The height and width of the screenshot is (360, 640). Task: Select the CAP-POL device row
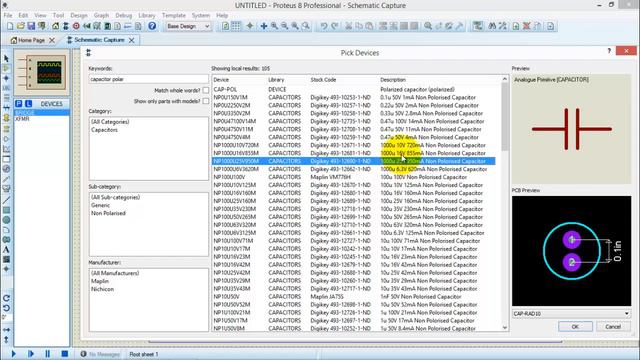(x=353, y=89)
